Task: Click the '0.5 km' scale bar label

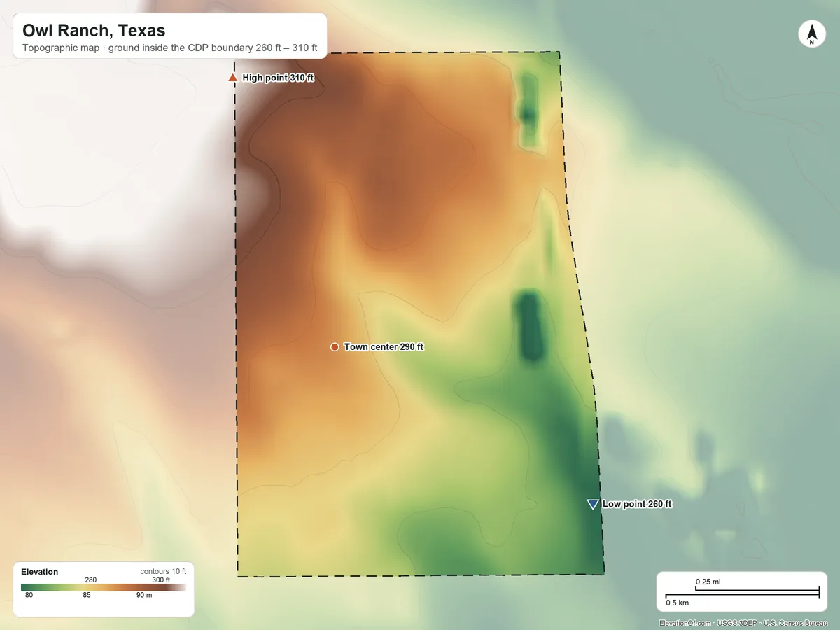Action: coord(677,603)
